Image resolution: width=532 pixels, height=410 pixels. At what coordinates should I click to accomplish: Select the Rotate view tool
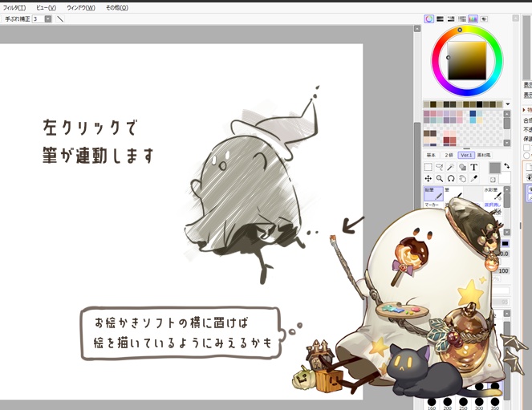point(451,178)
